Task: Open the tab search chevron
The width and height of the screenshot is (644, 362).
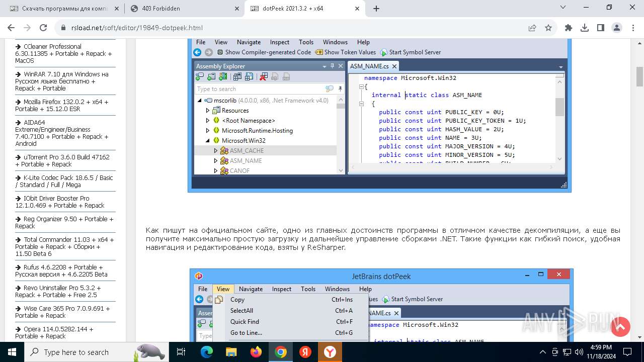Action: [563, 8]
